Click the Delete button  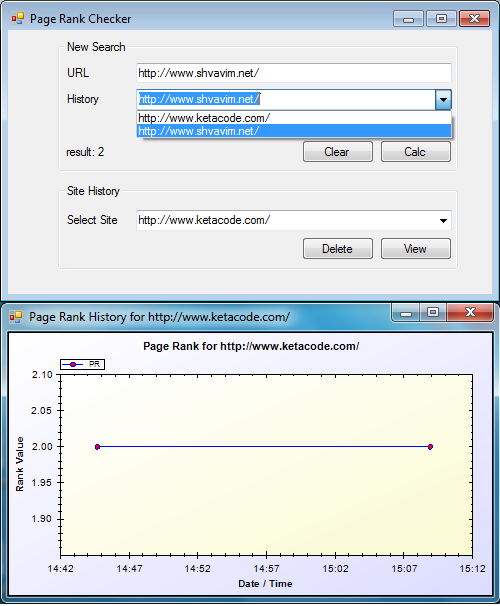(x=338, y=249)
